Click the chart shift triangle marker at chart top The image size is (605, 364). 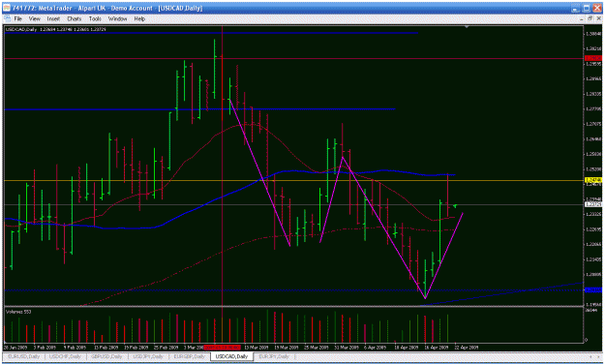[x=467, y=27]
